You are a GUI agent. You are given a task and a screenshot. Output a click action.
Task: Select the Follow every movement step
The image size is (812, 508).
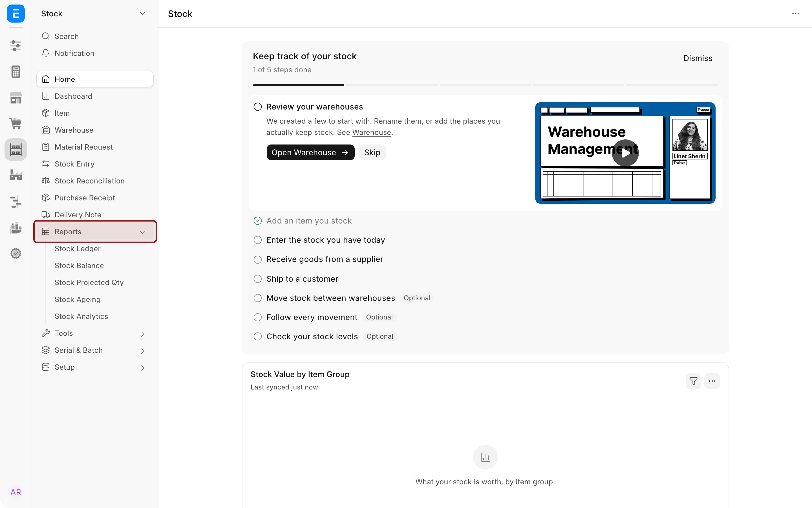pos(312,317)
